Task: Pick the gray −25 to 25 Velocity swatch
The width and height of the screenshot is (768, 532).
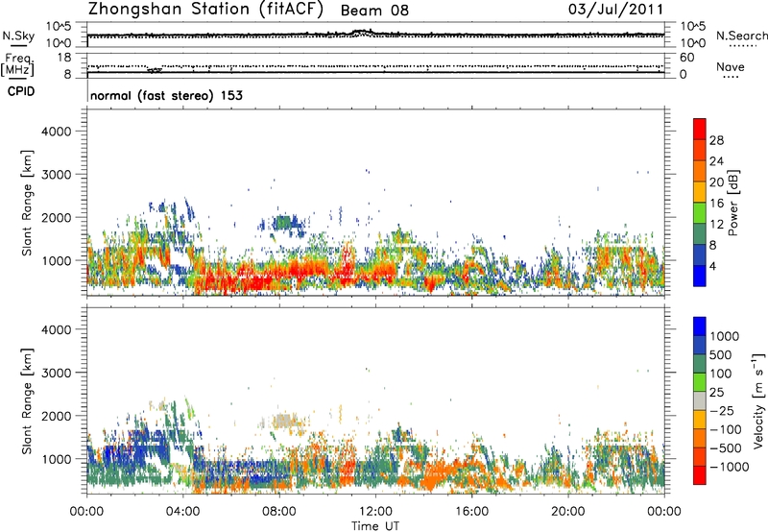Action: pyautogui.click(x=700, y=400)
